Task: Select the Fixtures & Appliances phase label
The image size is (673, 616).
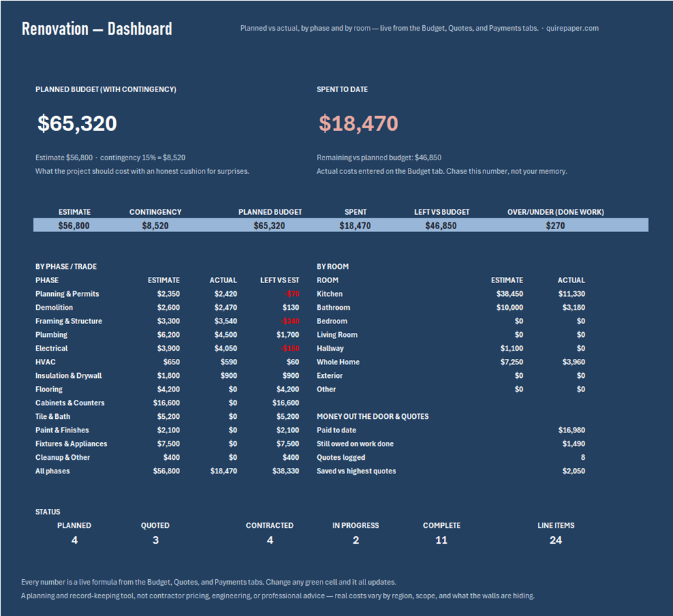Action: pos(71,444)
